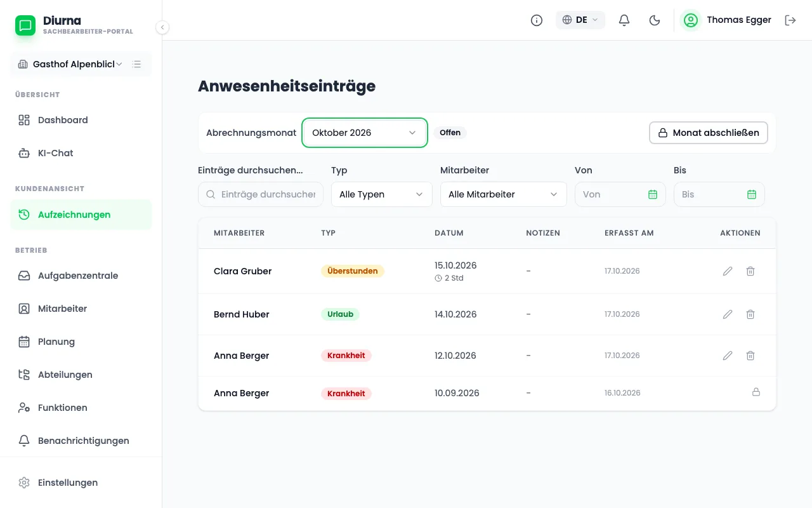
Task: Select Aufzeichnungen in the sidebar
Action: pyautogui.click(x=81, y=215)
